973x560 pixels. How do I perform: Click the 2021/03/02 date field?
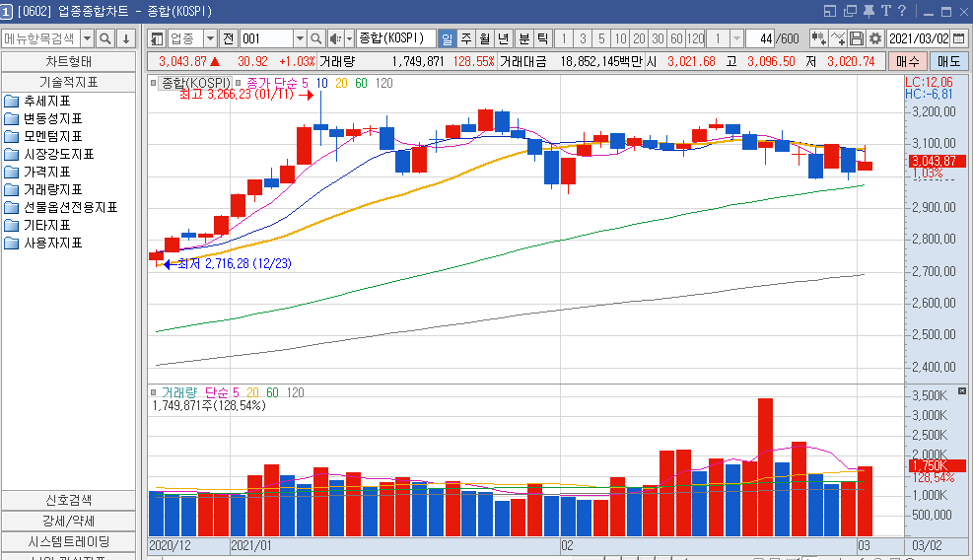pyautogui.click(x=919, y=38)
